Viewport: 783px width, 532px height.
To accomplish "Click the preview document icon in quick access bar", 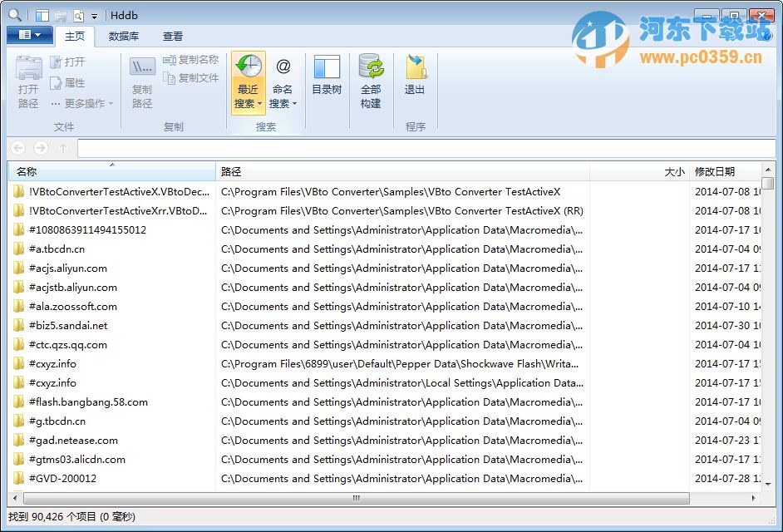I will coord(78,16).
